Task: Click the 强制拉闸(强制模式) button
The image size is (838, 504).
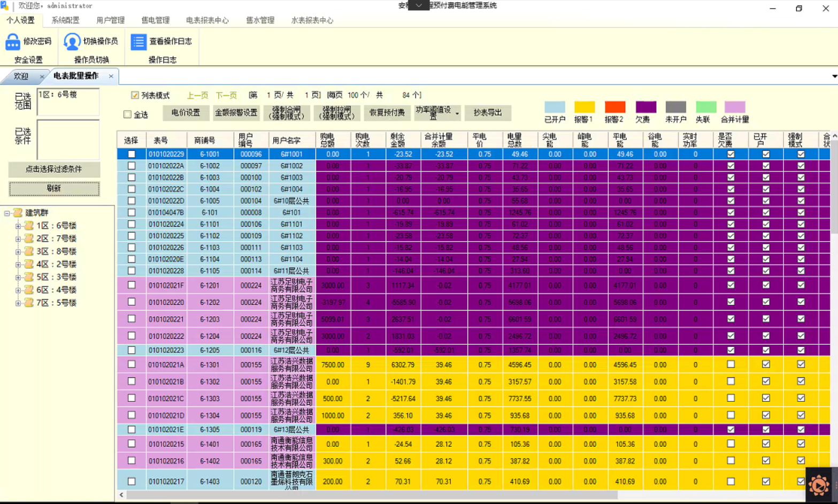Action: 336,113
